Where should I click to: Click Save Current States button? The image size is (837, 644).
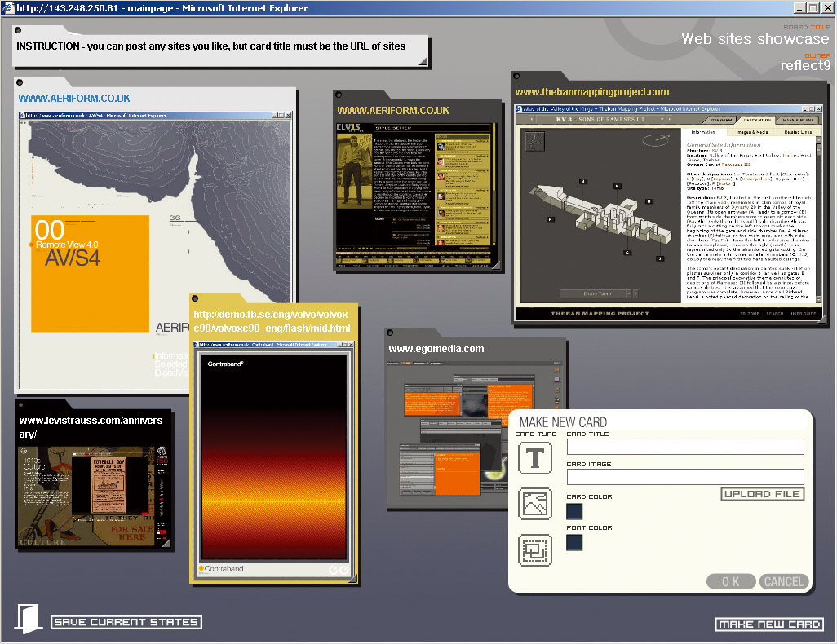[126, 622]
